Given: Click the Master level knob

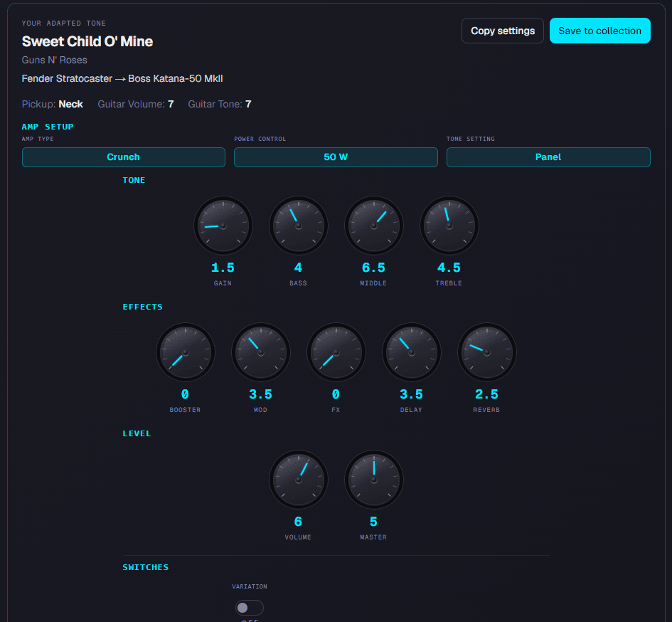Looking at the screenshot, I should [x=374, y=480].
